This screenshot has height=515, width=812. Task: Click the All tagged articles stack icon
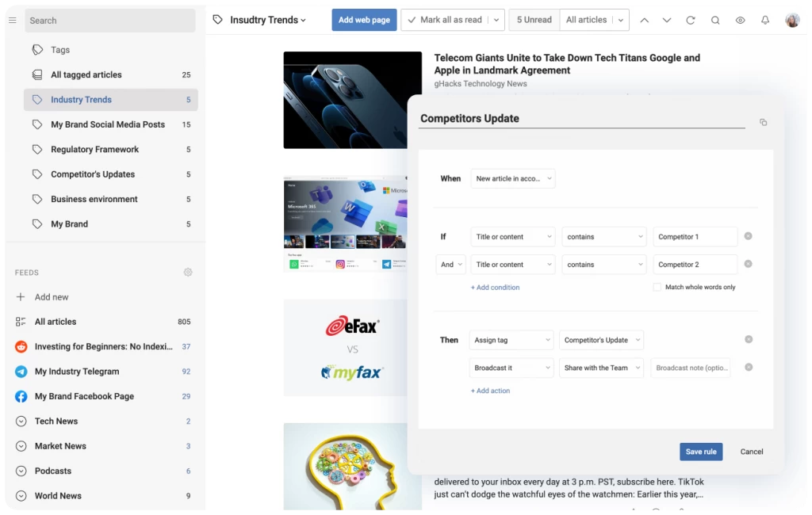(x=37, y=74)
